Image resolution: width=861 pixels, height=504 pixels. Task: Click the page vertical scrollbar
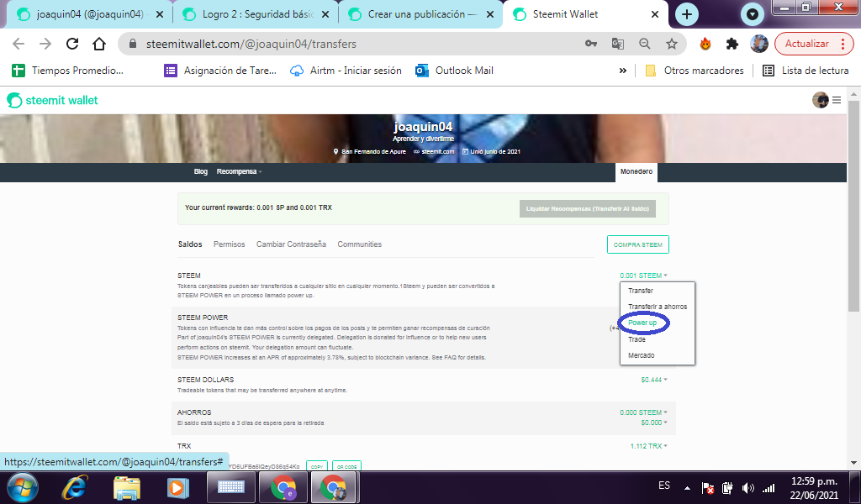[853, 207]
